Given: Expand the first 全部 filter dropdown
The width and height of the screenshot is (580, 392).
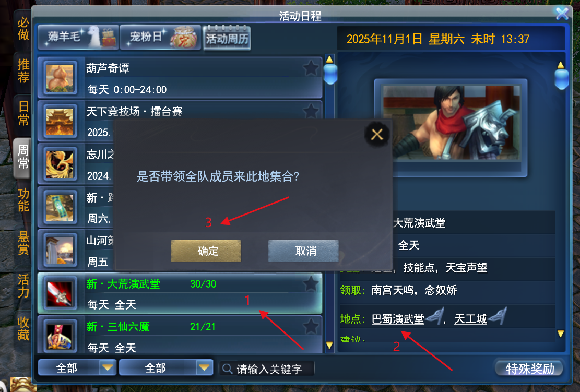Looking at the screenshot, I should coord(107,367).
